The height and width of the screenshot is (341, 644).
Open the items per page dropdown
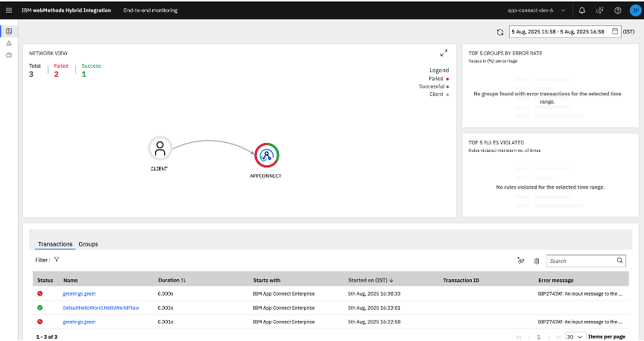(x=574, y=337)
